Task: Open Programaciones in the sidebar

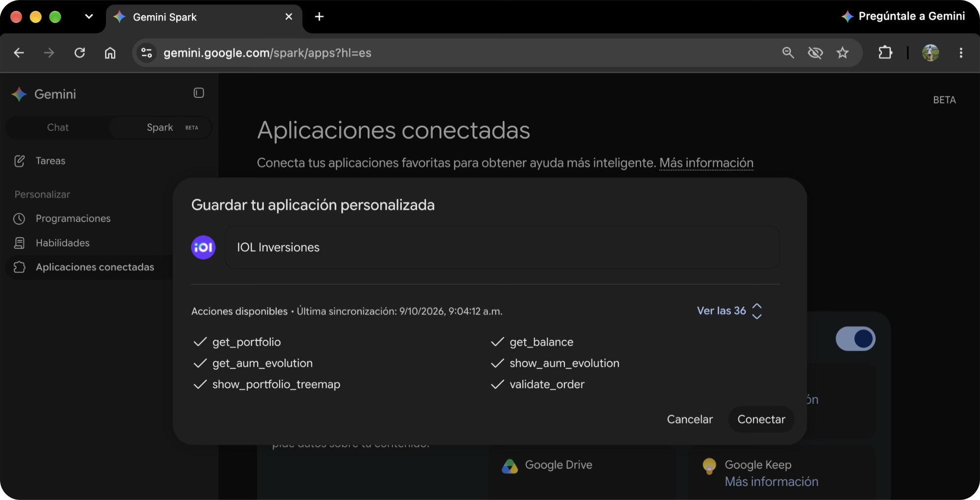Action: (x=73, y=218)
